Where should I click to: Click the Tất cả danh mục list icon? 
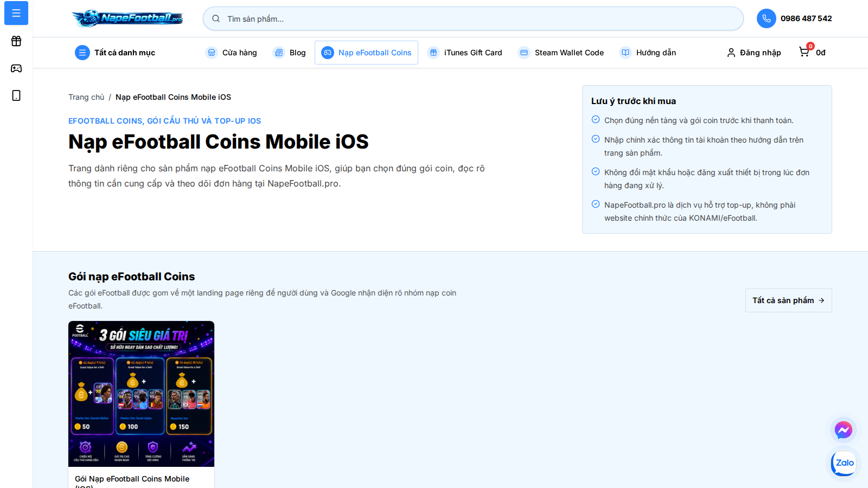coord(82,53)
